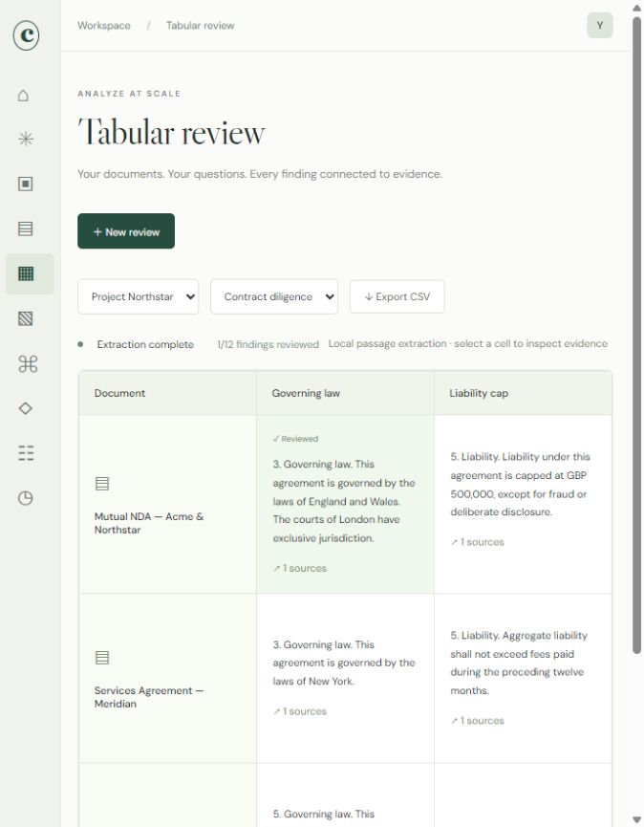Screen dimensions: 644x827
Task: Open the Y user avatar
Action: [x=600, y=25]
